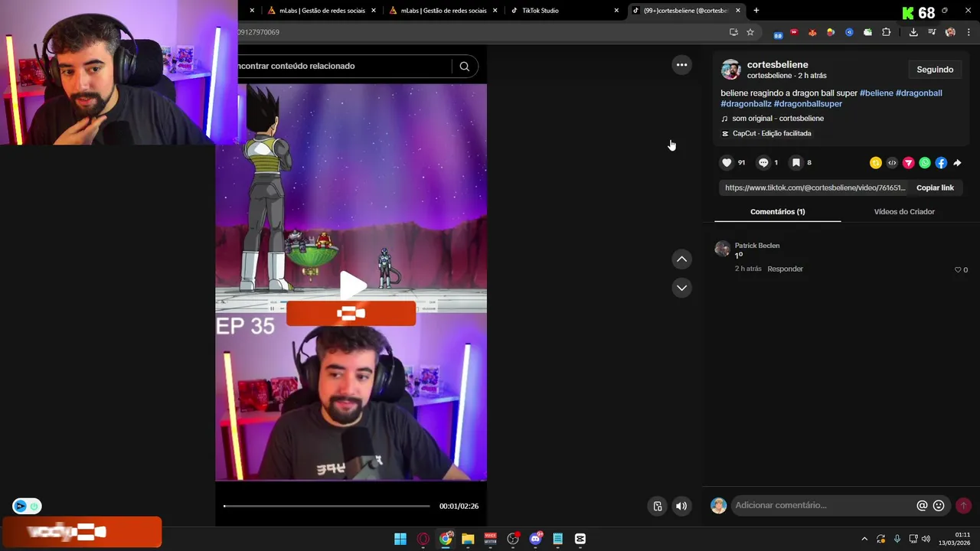980x551 pixels.
Task: Click the install app icon in address bar
Action: pos(733,32)
